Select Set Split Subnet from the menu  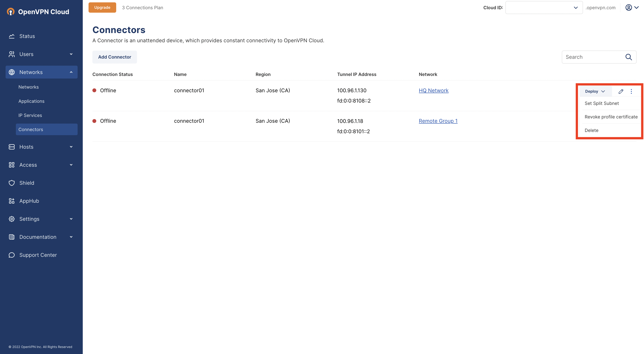tap(602, 103)
